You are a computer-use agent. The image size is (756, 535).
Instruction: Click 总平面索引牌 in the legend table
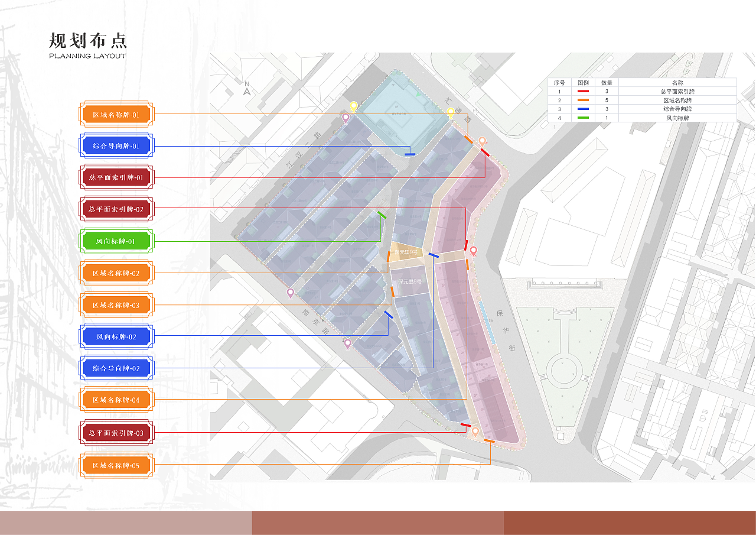coord(677,92)
